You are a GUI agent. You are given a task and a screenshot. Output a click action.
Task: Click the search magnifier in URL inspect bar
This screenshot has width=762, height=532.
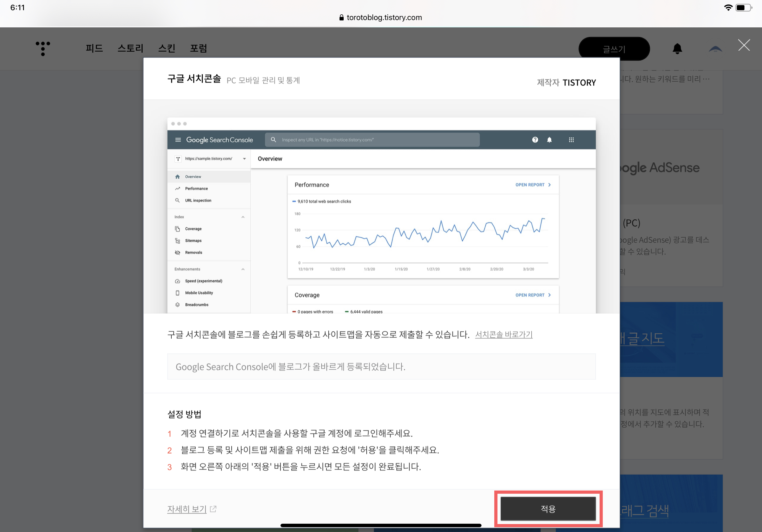pyautogui.click(x=273, y=140)
